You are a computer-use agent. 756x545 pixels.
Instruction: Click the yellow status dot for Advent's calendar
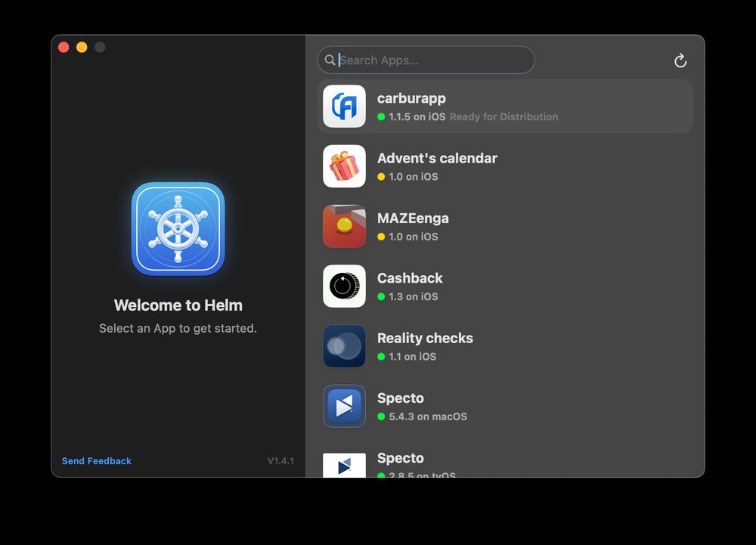coord(381,177)
